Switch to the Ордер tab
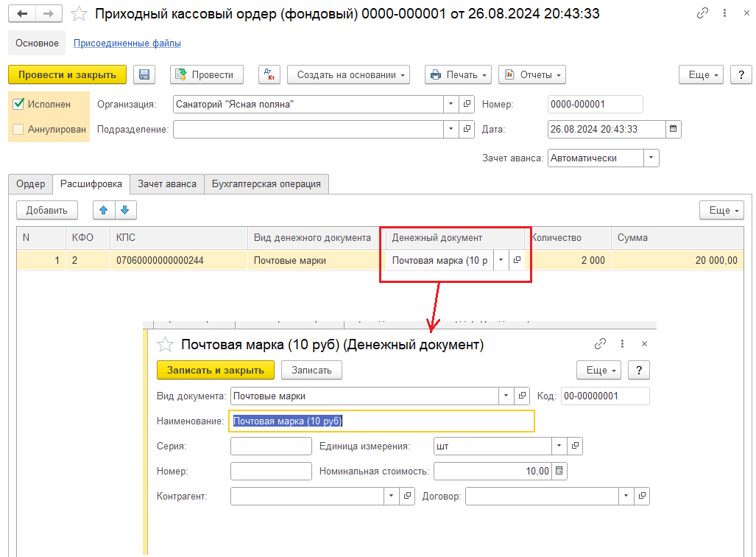Image resolution: width=756 pixels, height=557 pixels. [30, 184]
